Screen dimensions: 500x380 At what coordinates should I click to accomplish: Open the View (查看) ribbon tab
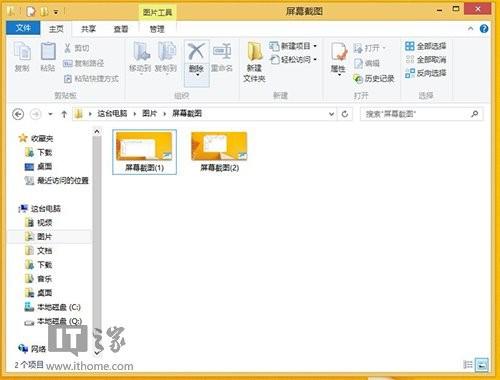[121, 29]
